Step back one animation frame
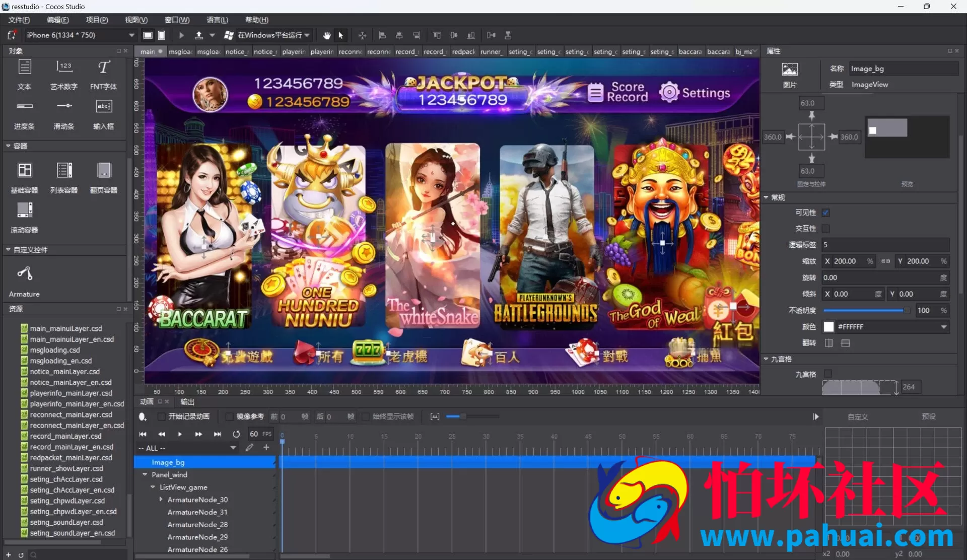This screenshot has width=967, height=560. 162,434
